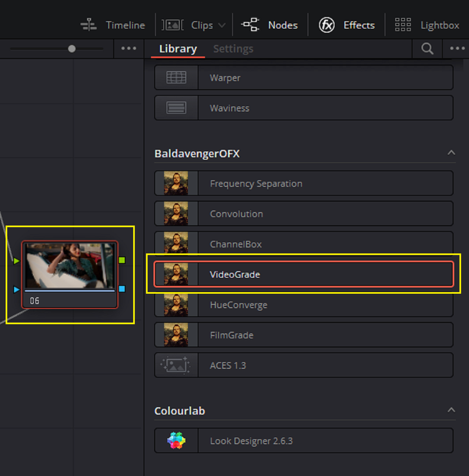Select node 06 thumbnail

pos(70,265)
